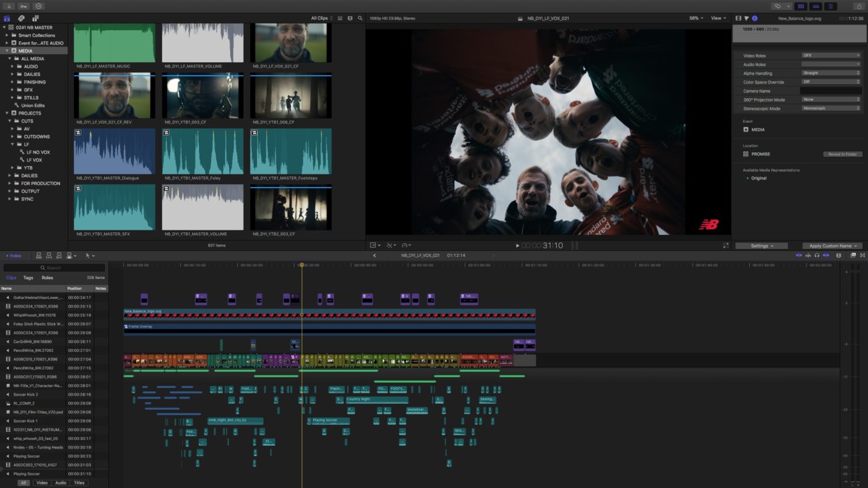Open the Effects browser icon
Viewport: 868px width, 488px height.
[x=853, y=255]
